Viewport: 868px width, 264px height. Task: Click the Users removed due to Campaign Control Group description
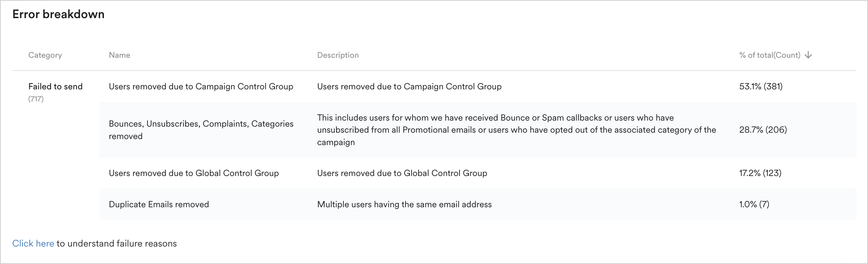pyautogui.click(x=409, y=86)
